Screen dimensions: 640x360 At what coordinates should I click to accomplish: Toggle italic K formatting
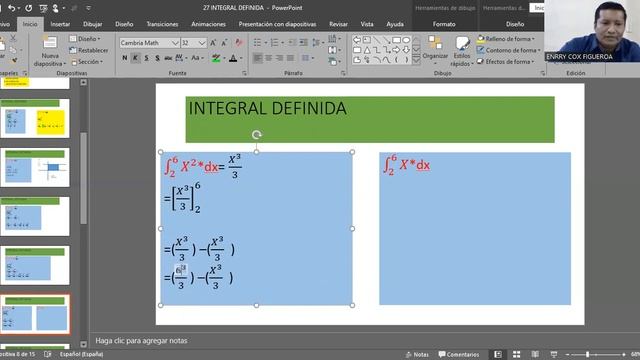pyautogui.click(x=135, y=58)
